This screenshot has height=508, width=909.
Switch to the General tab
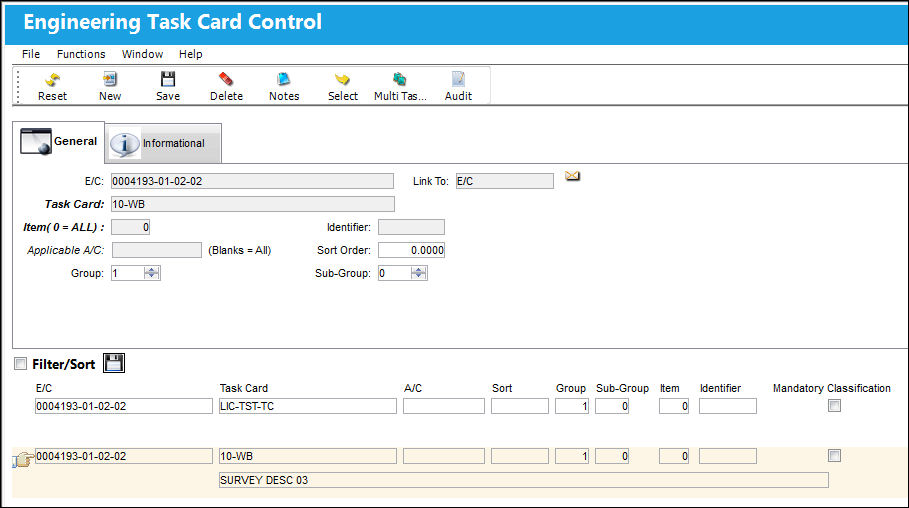coord(59,141)
